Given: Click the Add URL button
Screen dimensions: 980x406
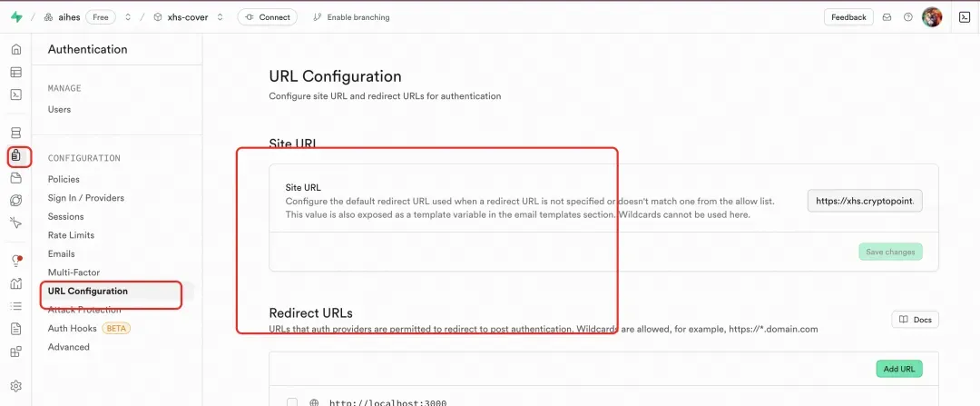Looking at the screenshot, I should [898, 369].
